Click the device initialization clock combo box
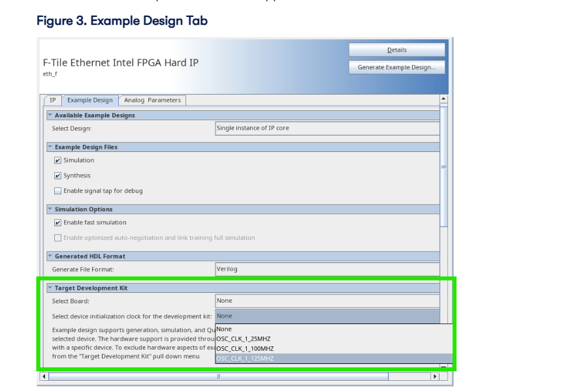574x392 pixels. pyautogui.click(x=327, y=316)
